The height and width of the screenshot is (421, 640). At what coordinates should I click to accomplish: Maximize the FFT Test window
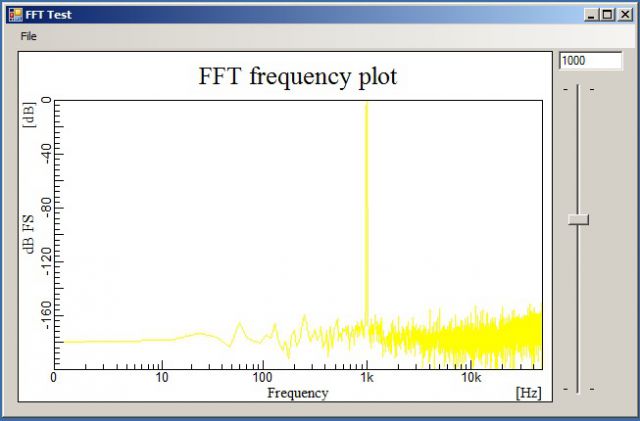(607, 15)
